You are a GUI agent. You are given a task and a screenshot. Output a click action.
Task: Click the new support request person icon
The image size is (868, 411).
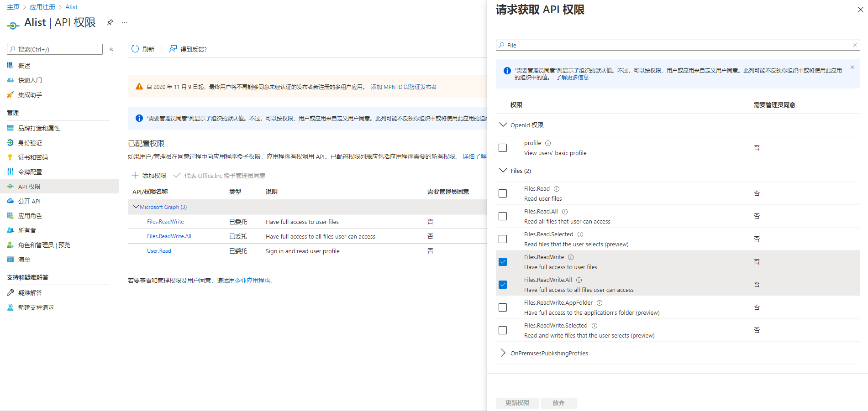point(10,307)
